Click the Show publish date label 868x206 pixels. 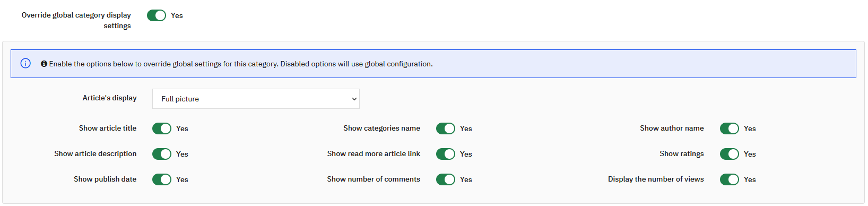[105, 179]
